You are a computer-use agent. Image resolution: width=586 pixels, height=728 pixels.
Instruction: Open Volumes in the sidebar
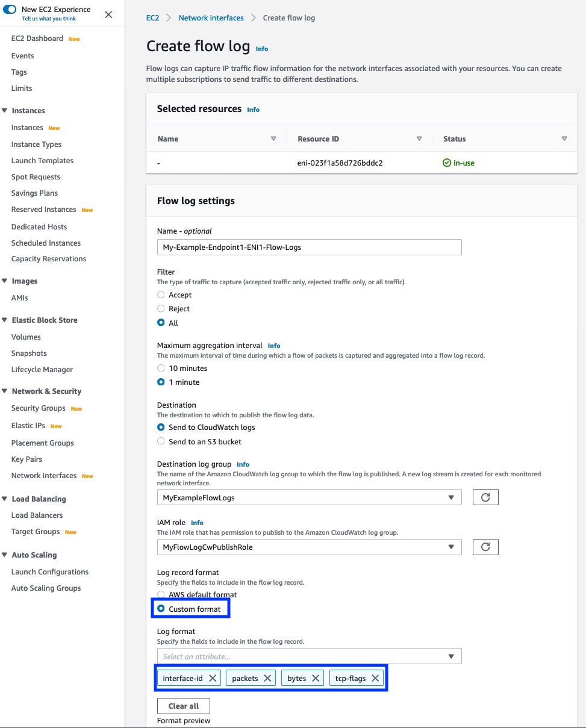[26, 337]
